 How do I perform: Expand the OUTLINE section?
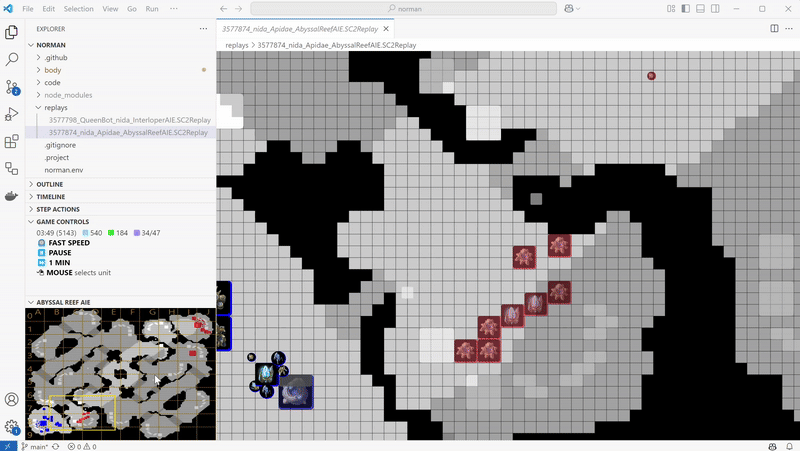(x=121, y=184)
